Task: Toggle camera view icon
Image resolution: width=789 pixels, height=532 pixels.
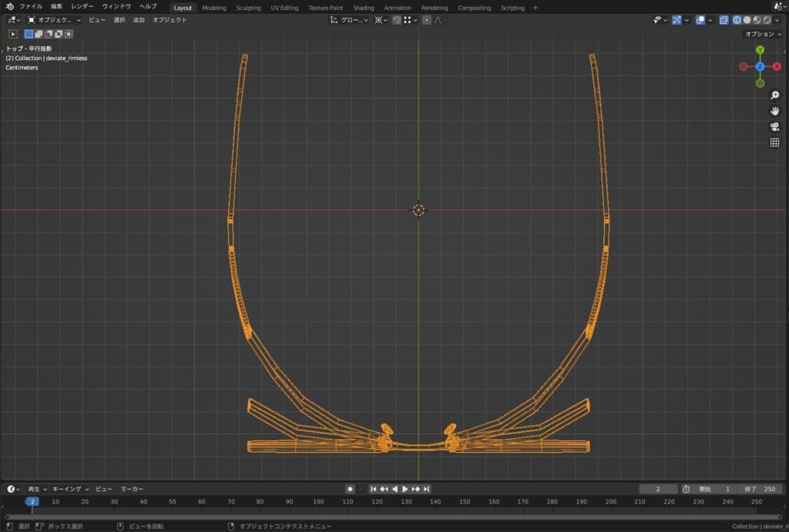Action: [774, 127]
